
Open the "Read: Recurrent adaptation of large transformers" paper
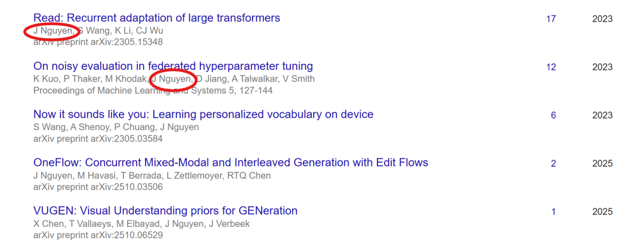point(156,18)
